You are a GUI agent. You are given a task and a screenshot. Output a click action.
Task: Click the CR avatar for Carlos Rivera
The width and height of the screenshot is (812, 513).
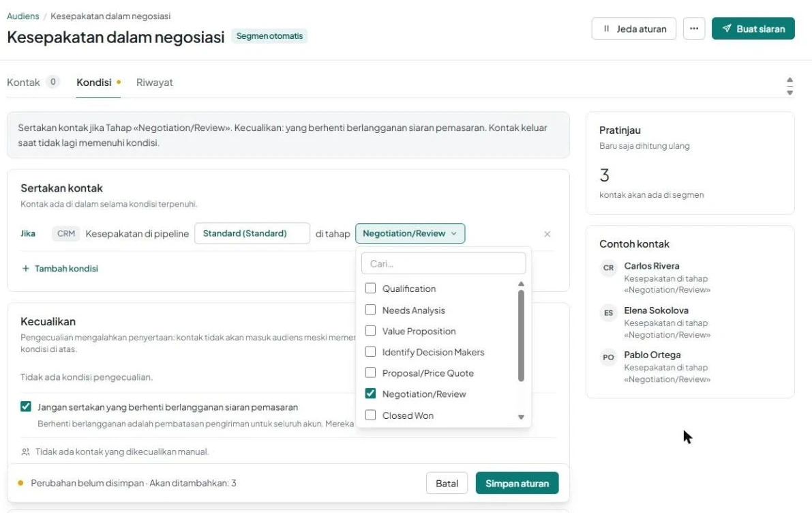point(608,268)
